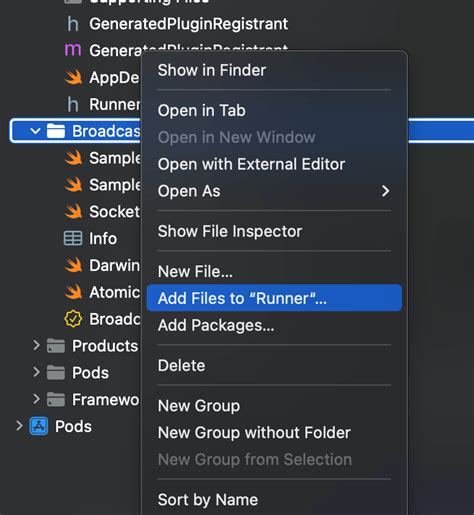The width and height of the screenshot is (474, 515).
Task: Click the AppDelegate Swift file icon
Action: [73, 77]
